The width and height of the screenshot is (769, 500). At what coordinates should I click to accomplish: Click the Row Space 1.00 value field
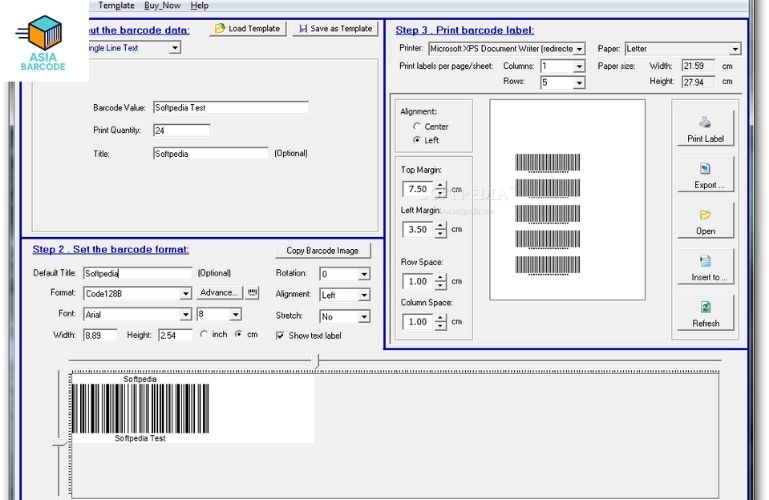click(x=418, y=281)
